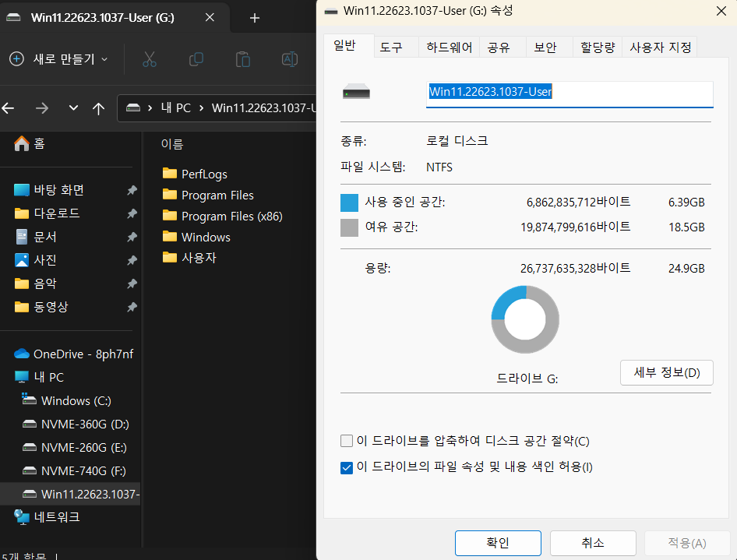Switch to 사용자 지정 tab
This screenshot has width=737, height=560.
point(660,47)
